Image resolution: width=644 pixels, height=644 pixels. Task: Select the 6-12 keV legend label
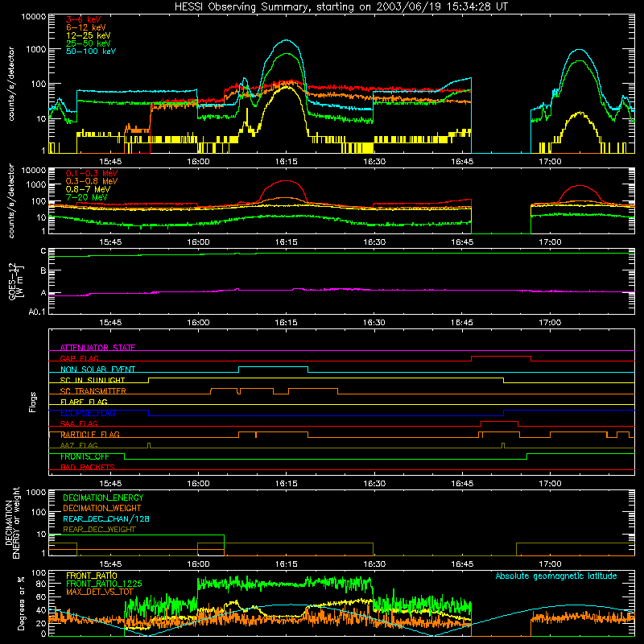click(86, 27)
